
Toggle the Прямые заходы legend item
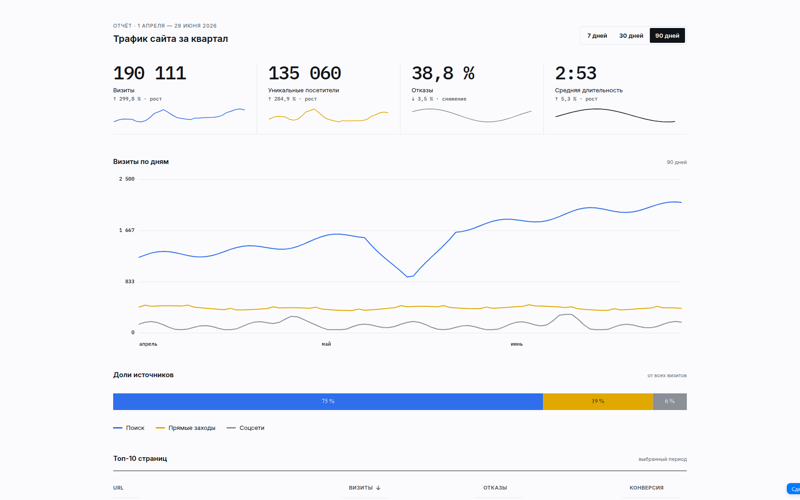pos(185,428)
